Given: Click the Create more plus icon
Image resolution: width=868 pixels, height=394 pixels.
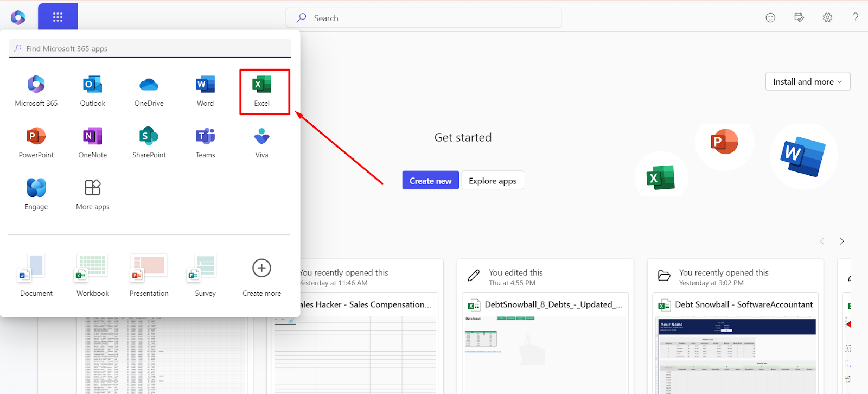Looking at the screenshot, I should coord(262,268).
